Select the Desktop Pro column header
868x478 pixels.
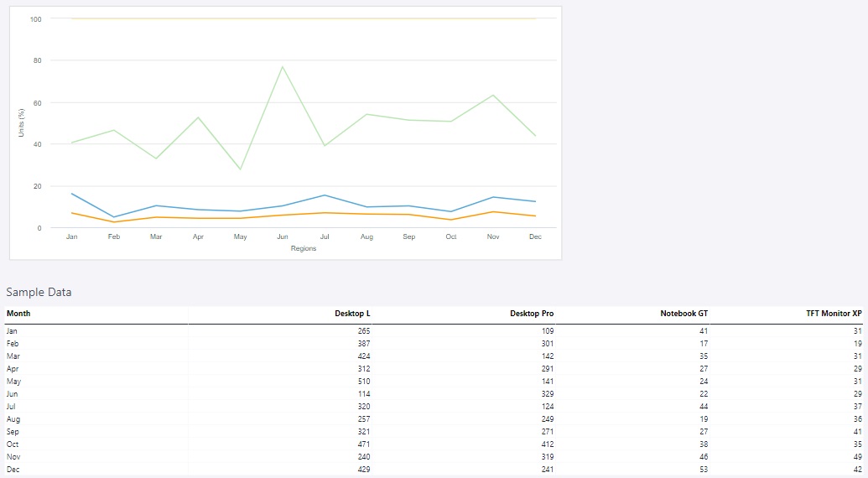tap(532, 314)
